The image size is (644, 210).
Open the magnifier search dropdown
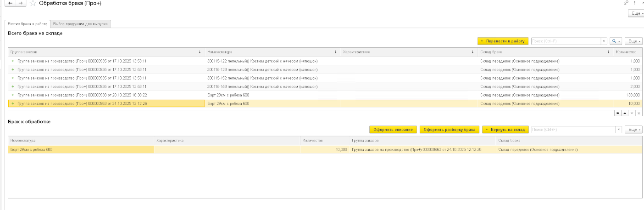pyautogui.click(x=616, y=41)
